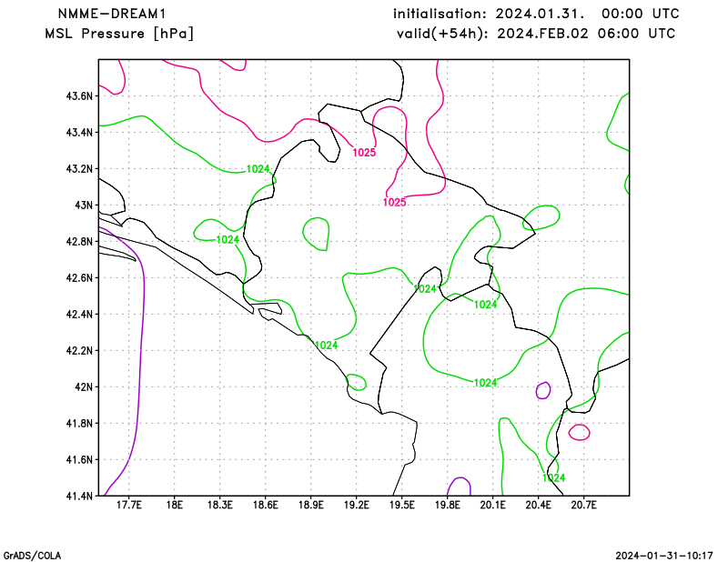
Task: Click the GrADS/COLA credit text
Action: pos(32,556)
